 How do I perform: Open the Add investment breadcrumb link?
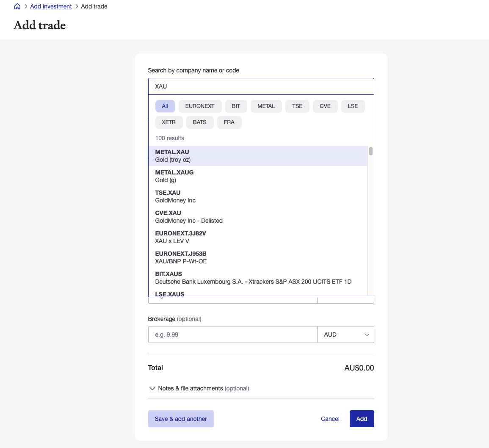click(51, 6)
